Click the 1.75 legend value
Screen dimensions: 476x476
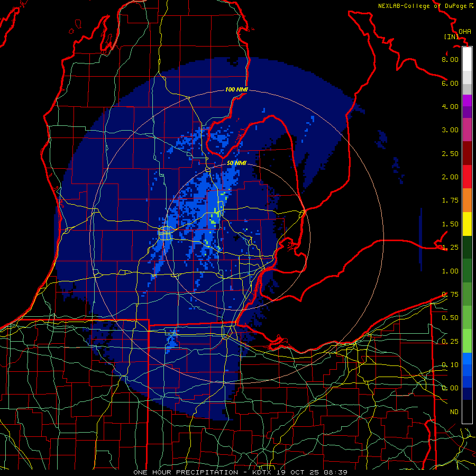pyautogui.click(x=450, y=200)
